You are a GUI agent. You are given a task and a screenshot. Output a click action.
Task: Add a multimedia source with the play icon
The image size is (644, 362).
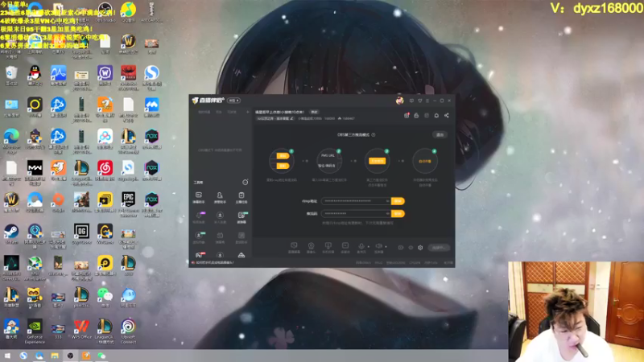[x=345, y=247]
